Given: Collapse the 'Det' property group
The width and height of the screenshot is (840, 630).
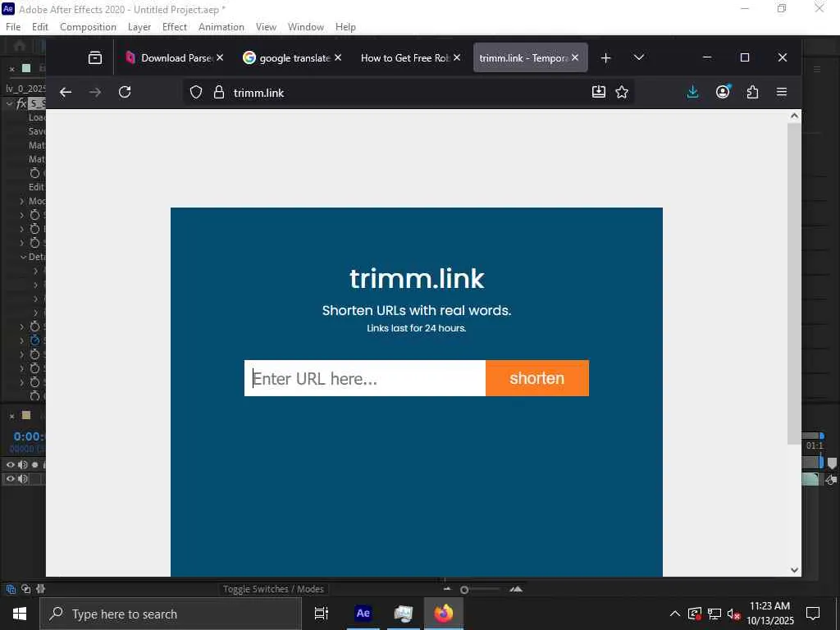Looking at the screenshot, I should click(x=23, y=257).
